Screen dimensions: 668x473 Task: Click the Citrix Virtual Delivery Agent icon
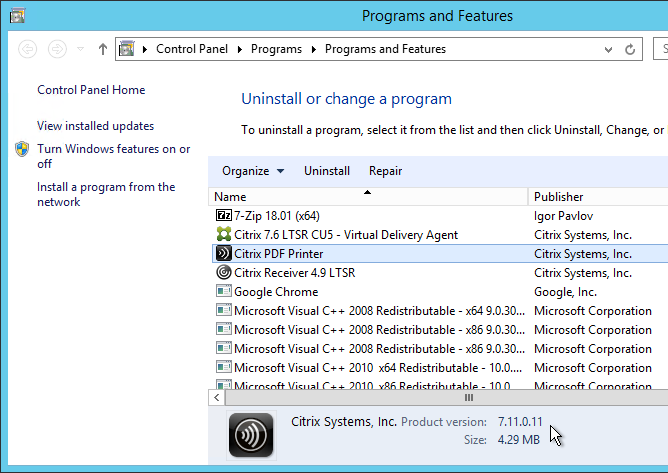224,234
